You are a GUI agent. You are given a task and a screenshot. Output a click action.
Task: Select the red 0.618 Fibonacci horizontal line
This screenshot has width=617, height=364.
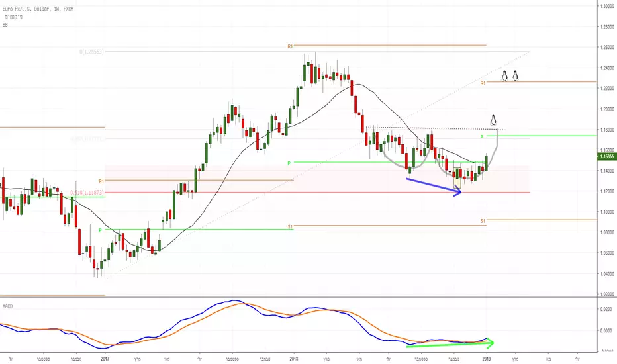point(317,193)
